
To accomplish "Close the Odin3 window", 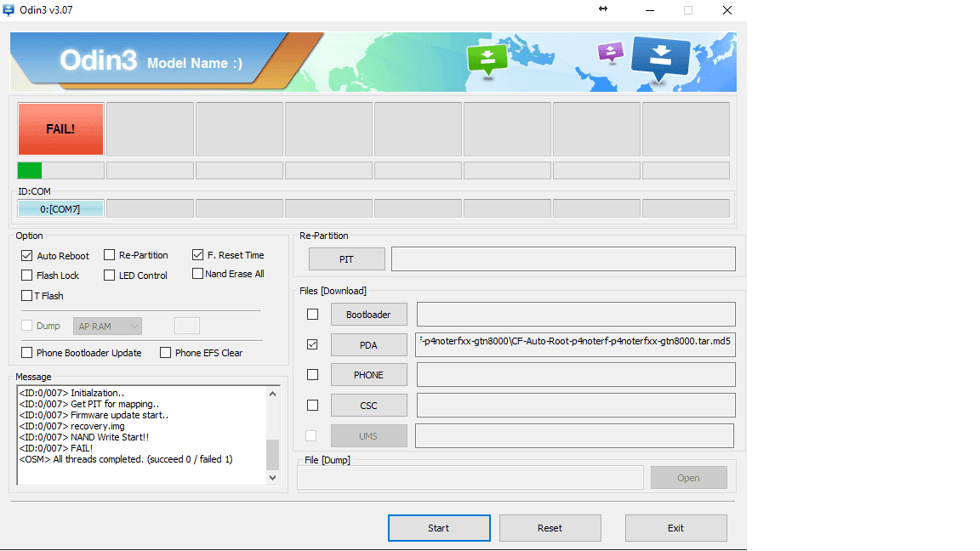I will point(726,10).
